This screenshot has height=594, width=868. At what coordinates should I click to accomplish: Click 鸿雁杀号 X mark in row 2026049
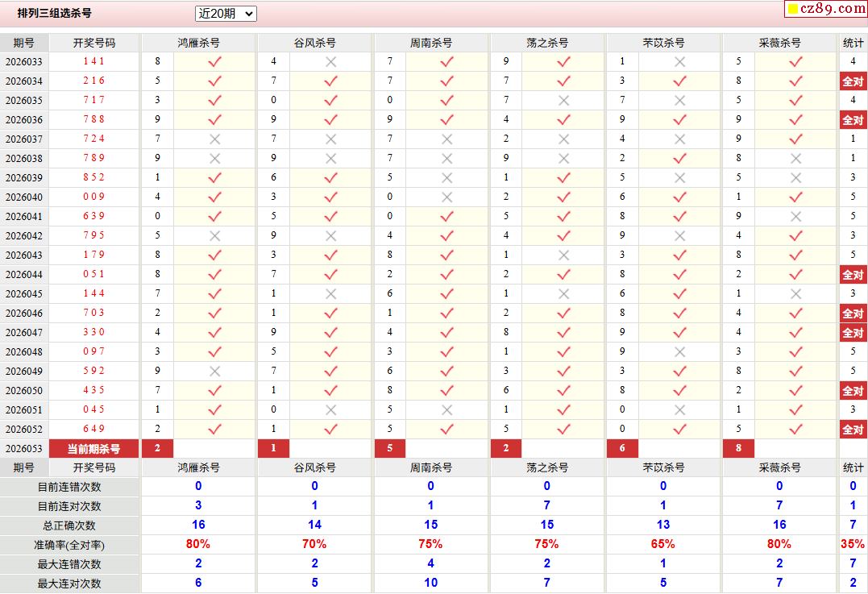click(214, 371)
